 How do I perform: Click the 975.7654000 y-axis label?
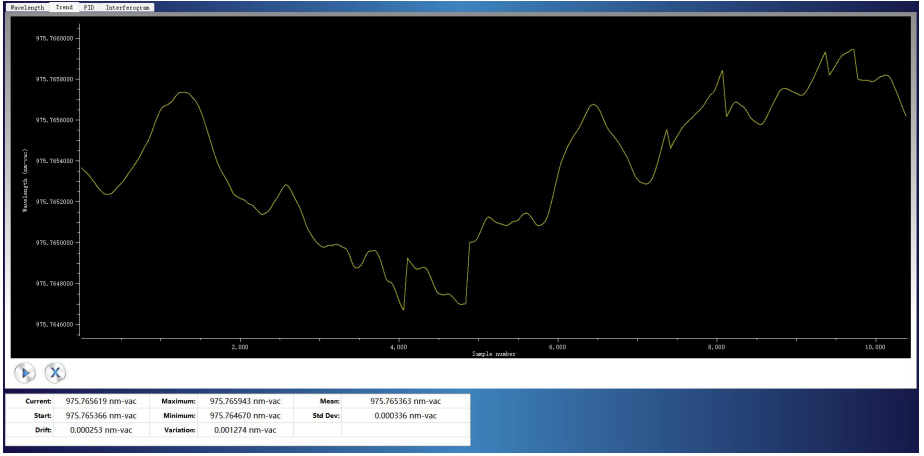tap(54, 161)
